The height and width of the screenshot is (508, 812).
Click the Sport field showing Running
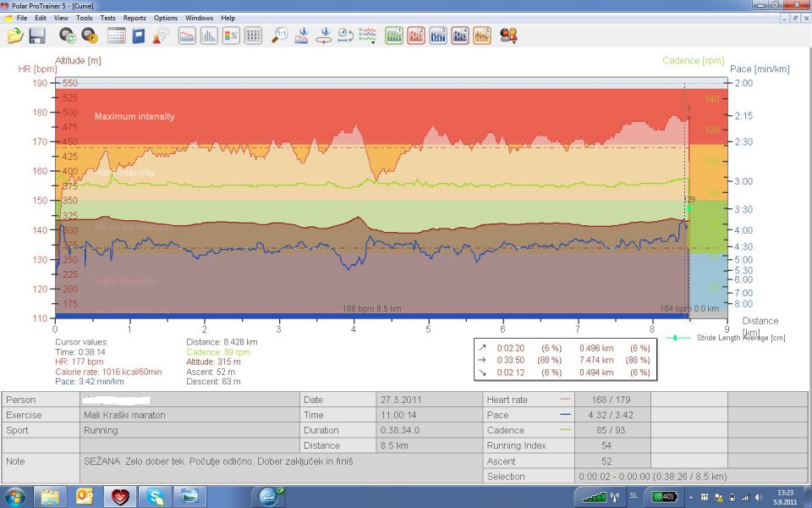click(x=190, y=430)
